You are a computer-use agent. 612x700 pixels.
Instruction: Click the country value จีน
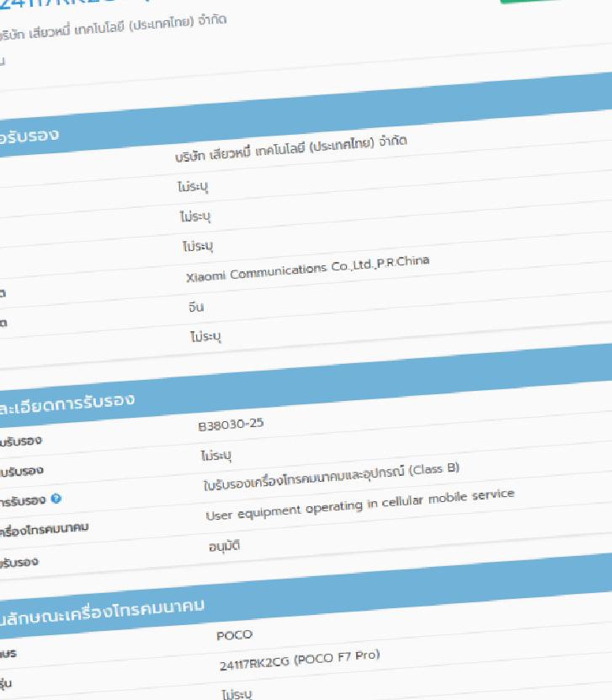tap(196, 307)
